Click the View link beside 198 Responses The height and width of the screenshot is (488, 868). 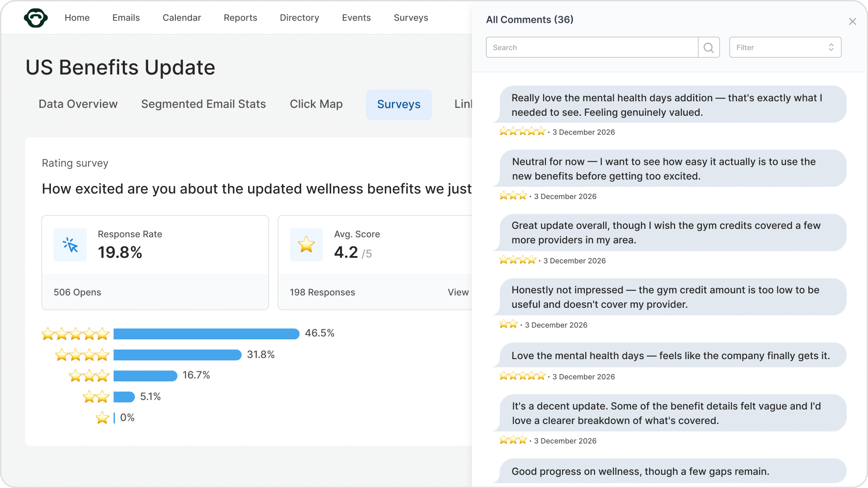(x=458, y=292)
